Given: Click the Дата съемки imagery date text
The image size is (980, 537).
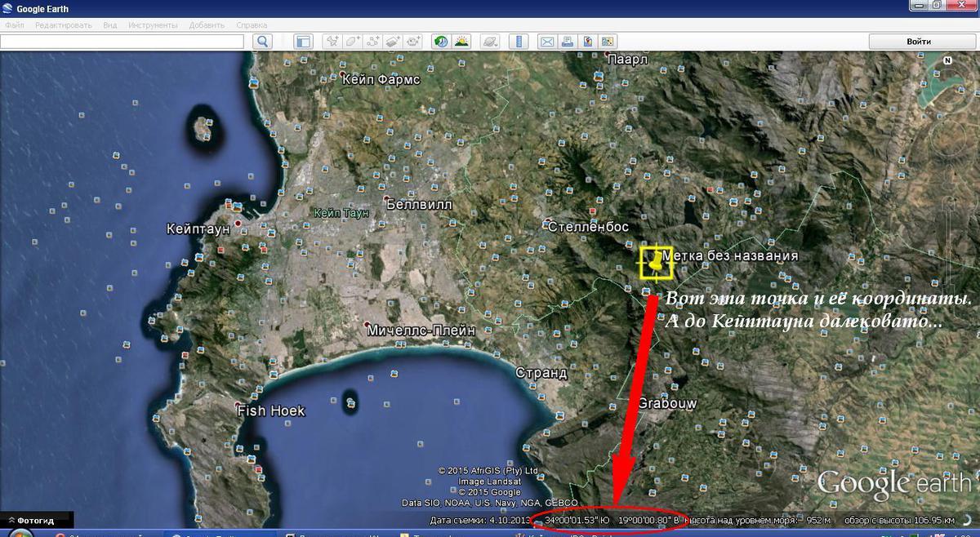Looking at the screenshot, I should [481, 520].
